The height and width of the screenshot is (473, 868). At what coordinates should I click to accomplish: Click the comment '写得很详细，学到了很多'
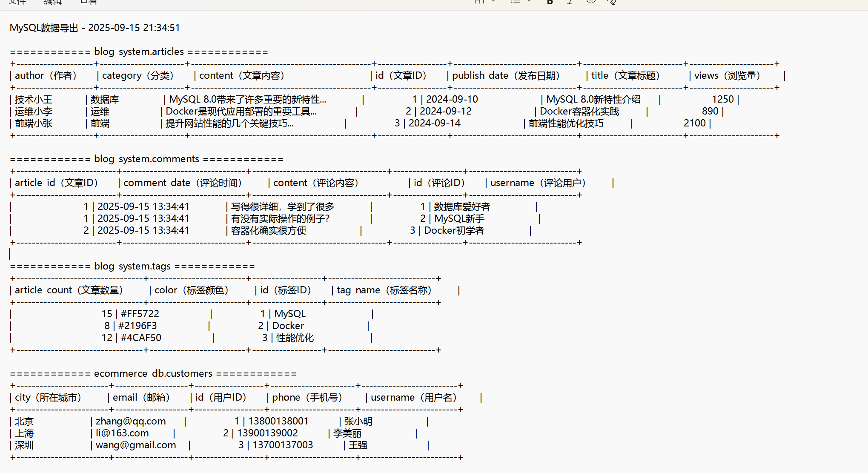[x=283, y=206]
